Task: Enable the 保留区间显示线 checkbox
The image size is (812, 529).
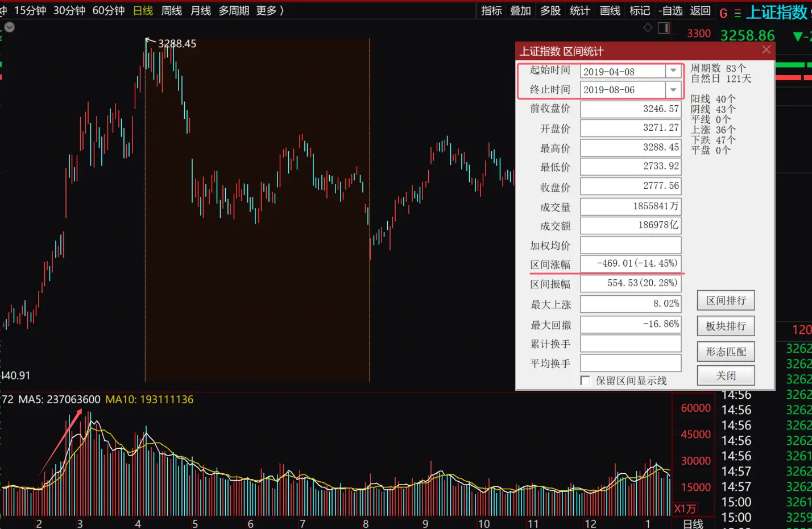Action: (585, 381)
